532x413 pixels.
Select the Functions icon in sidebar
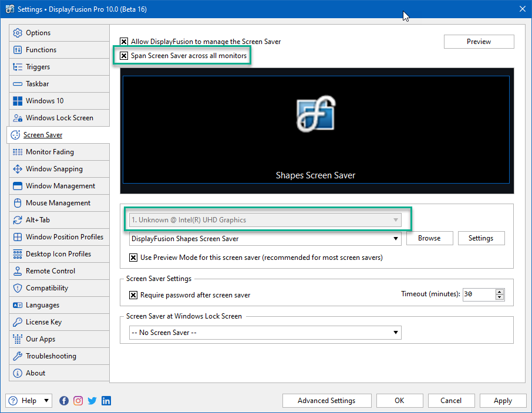[x=17, y=50]
